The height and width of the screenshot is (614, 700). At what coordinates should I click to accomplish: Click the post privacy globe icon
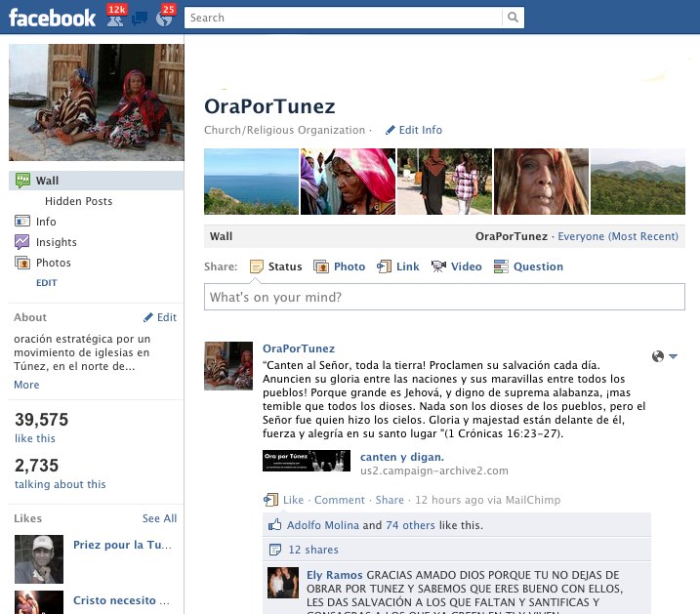click(x=658, y=356)
